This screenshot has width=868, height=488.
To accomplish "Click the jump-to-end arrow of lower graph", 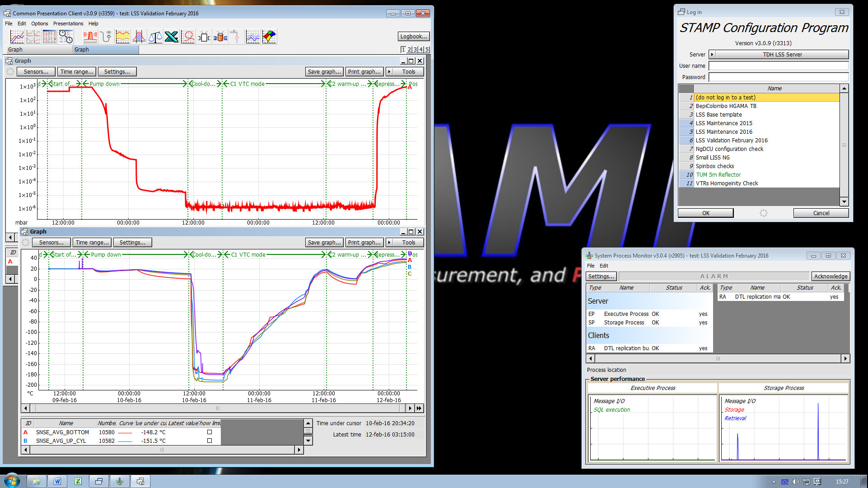I will point(419,408).
